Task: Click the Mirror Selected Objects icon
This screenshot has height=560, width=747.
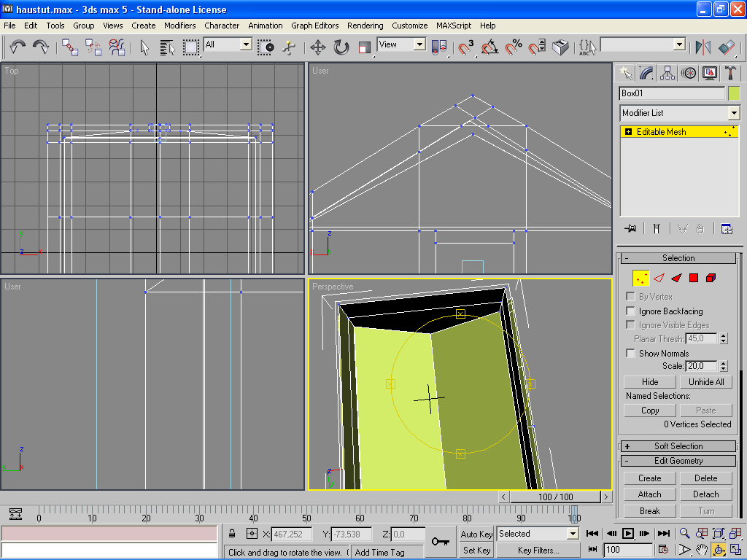Action: (x=703, y=47)
